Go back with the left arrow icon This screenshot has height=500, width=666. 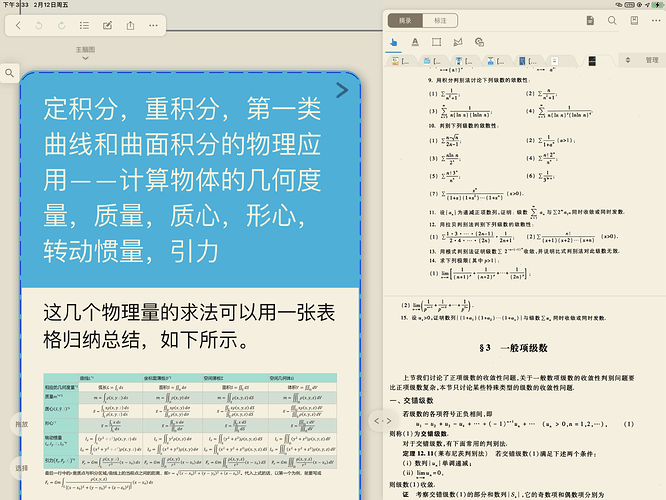click(x=18, y=25)
